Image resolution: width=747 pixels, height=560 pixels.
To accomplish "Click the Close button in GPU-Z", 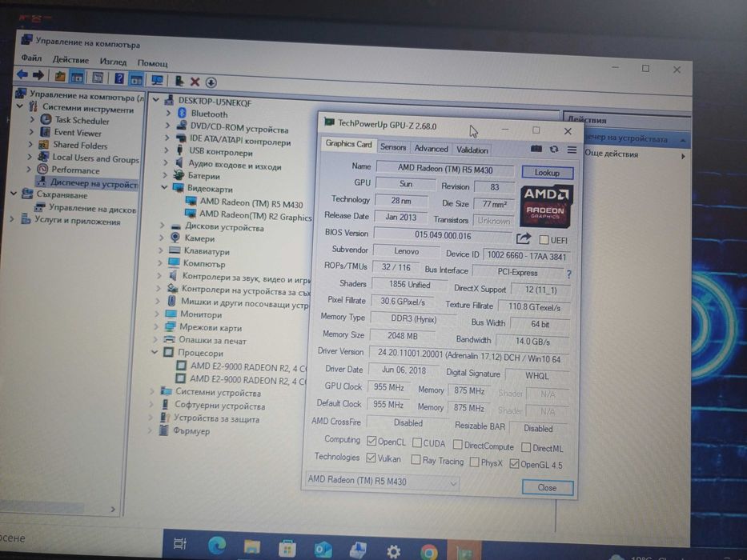I will click(x=548, y=488).
